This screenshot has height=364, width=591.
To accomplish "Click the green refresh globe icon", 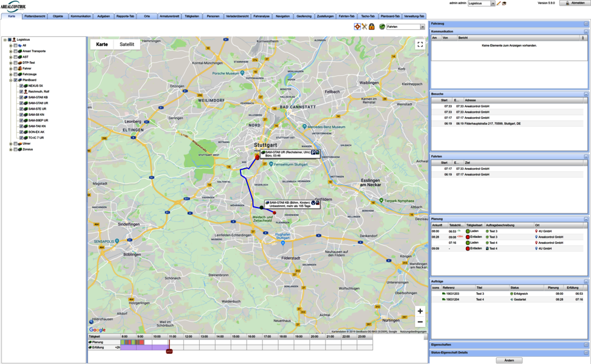I will (x=382, y=27).
